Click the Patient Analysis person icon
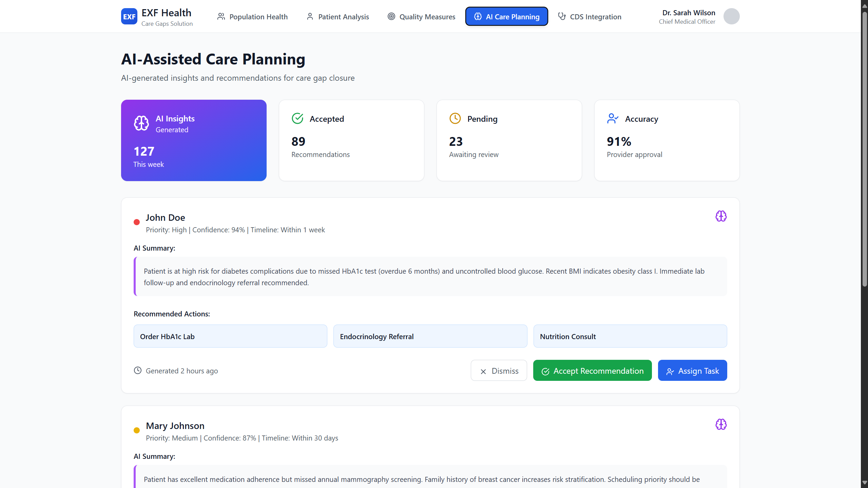The image size is (868, 488). pos(310,16)
